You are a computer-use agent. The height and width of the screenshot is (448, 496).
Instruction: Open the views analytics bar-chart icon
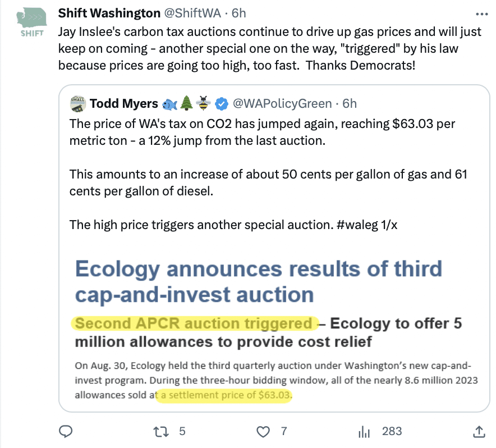point(365,431)
